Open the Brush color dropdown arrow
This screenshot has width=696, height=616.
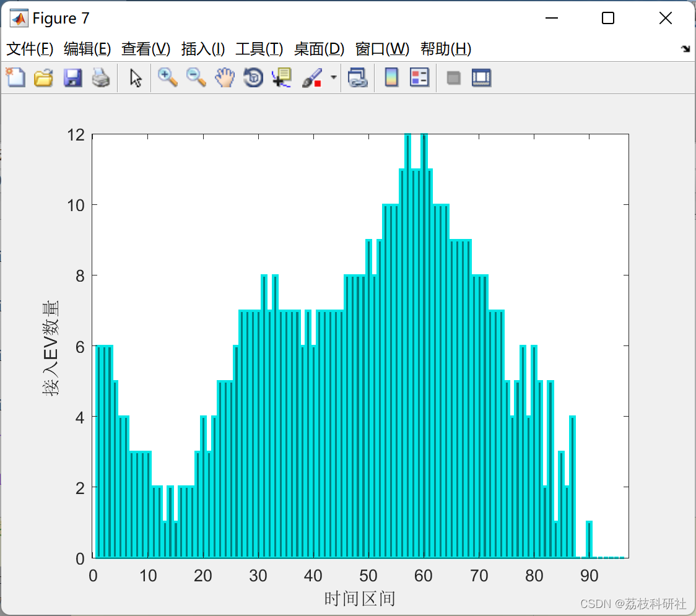tap(333, 77)
